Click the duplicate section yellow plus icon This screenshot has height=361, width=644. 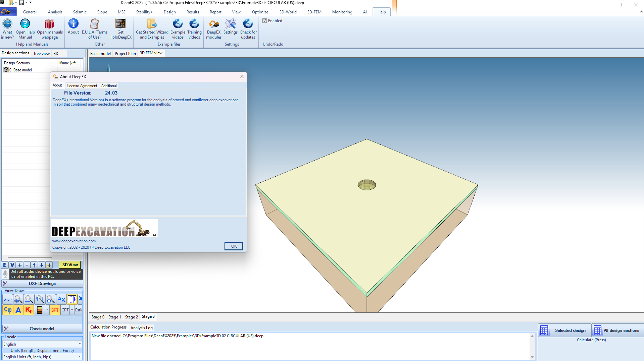49,265
